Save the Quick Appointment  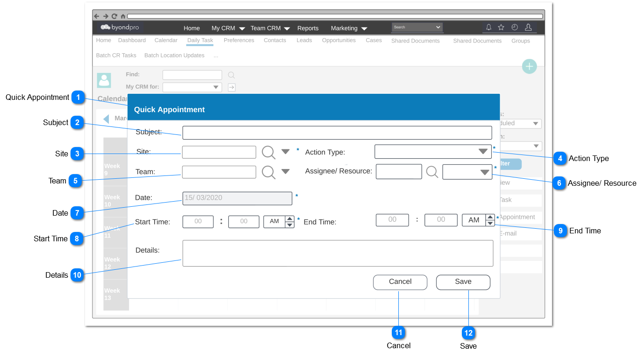tap(463, 282)
